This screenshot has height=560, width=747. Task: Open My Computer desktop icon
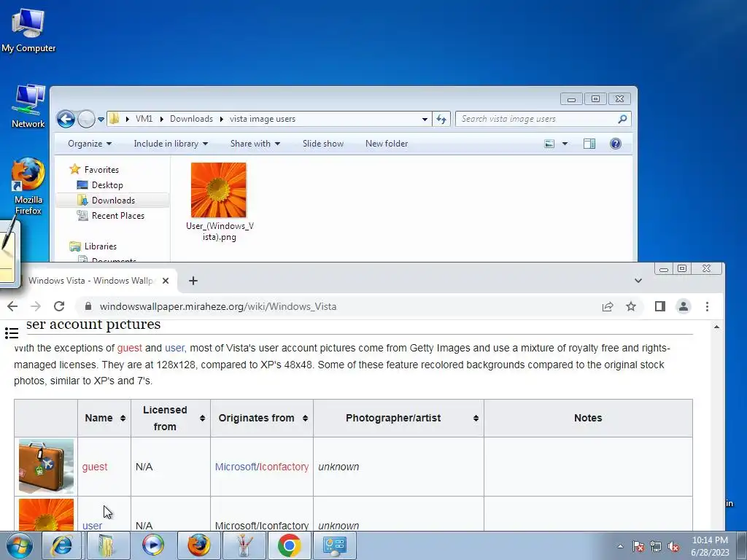(28, 29)
